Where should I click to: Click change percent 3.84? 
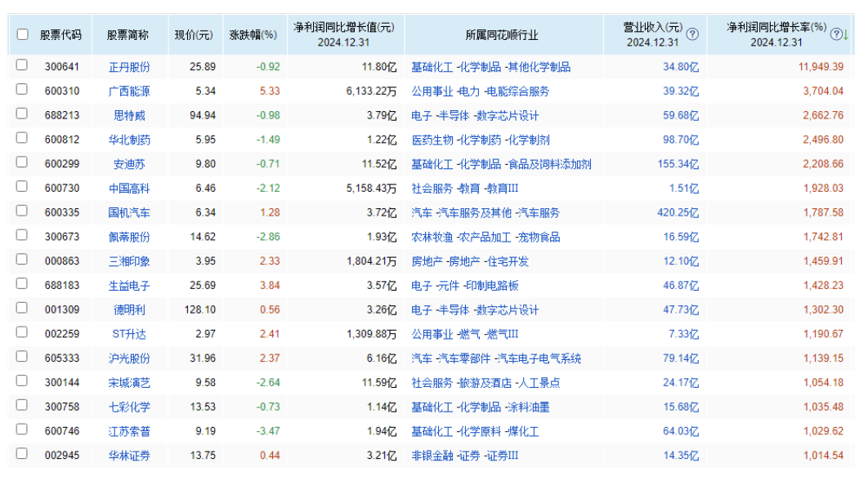point(270,286)
